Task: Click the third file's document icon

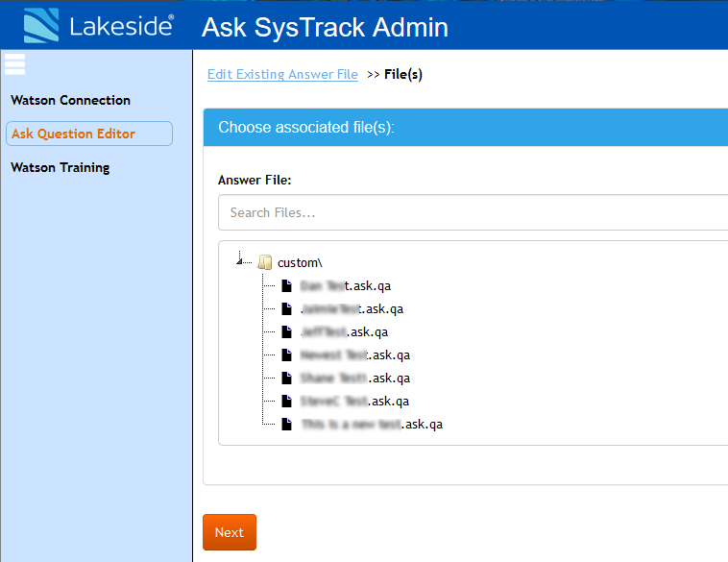Action: pos(287,332)
